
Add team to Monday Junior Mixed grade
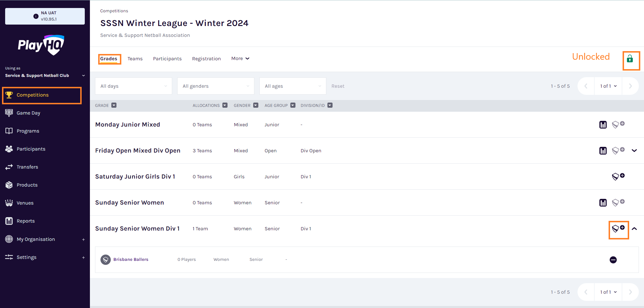pos(618,124)
